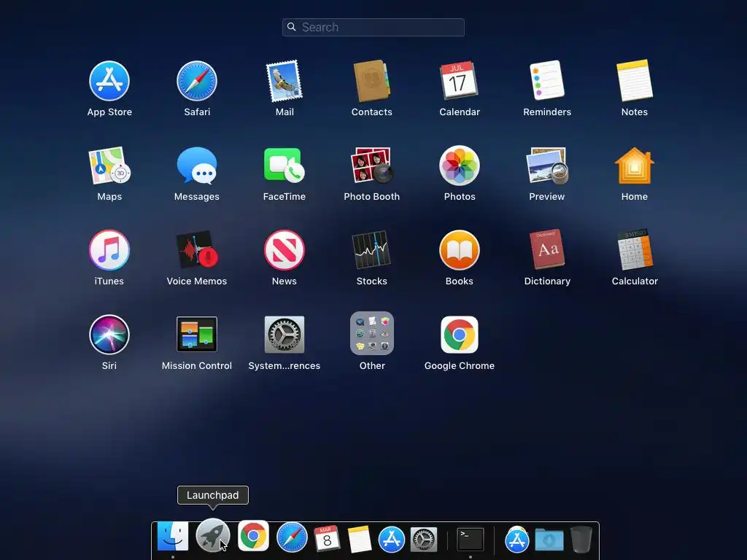Open the Dictionary app
This screenshot has height=560, width=747.
click(x=547, y=249)
